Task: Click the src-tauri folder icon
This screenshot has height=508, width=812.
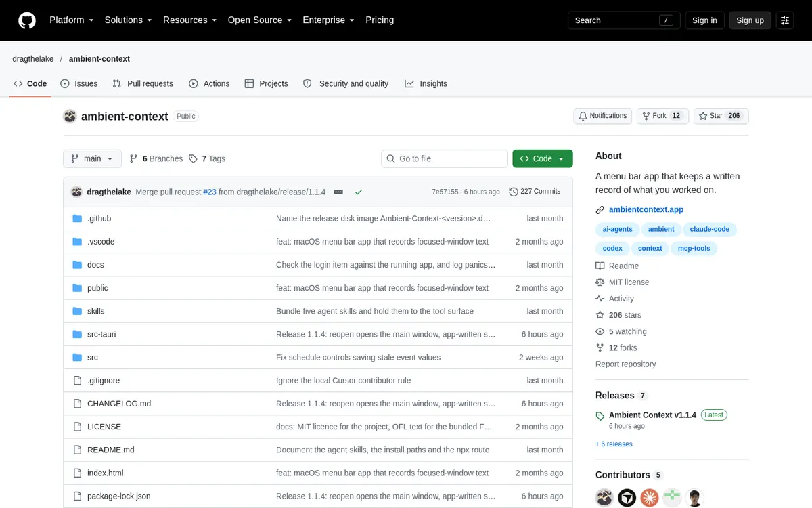Action: click(x=77, y=334)
